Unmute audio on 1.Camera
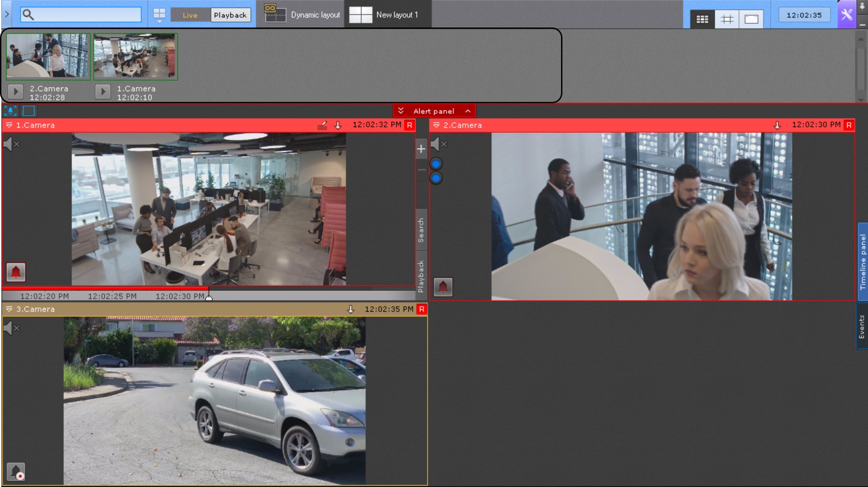Viewport: 868px width, 487px height. [11, 144]
